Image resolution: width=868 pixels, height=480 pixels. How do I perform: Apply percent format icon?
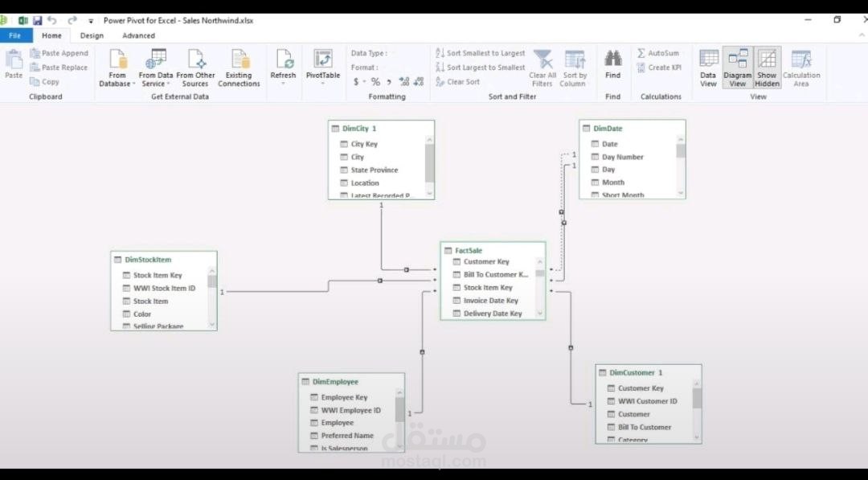pos(375,81)
